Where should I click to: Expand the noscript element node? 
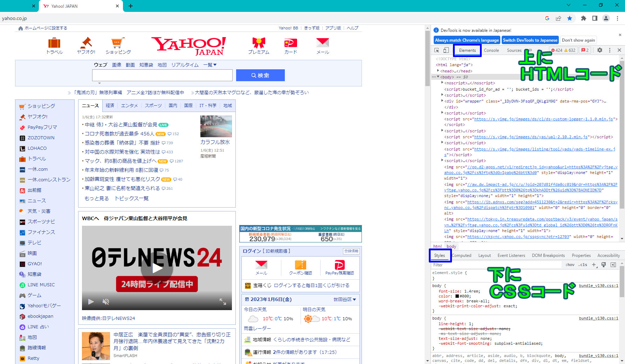tap(442, 83)
